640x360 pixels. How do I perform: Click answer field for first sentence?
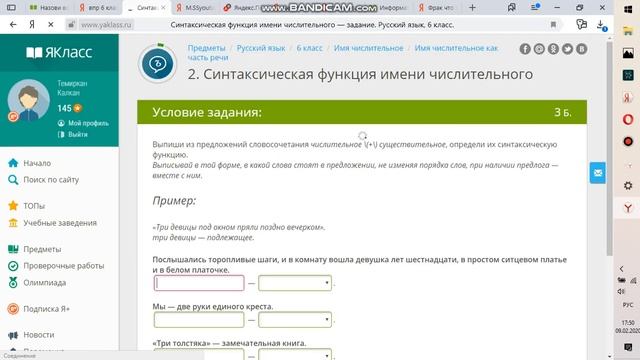(199, 283)
